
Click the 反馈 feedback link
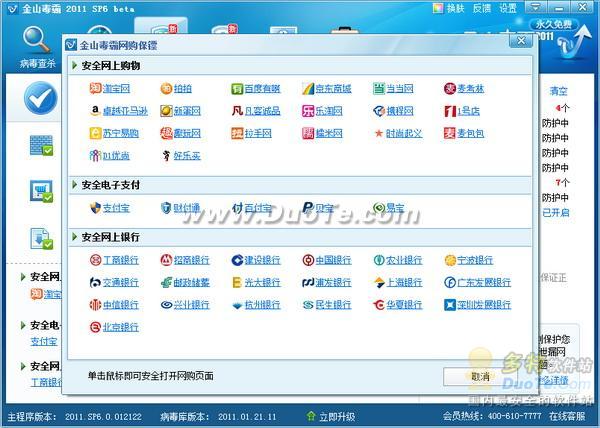[482, 8]
